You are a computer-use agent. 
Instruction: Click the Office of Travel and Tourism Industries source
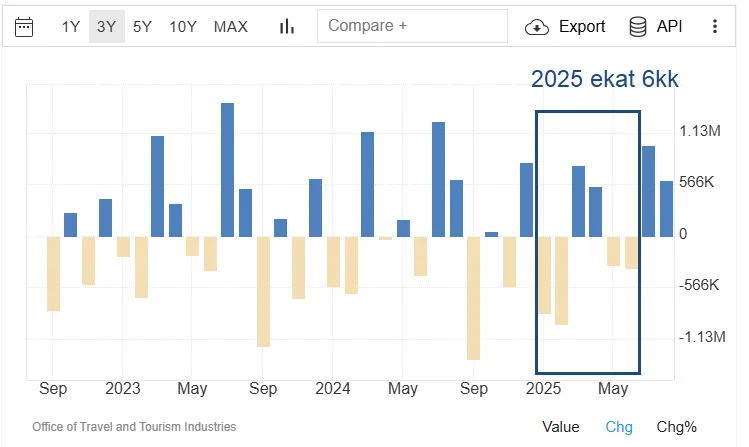[134, 427]
